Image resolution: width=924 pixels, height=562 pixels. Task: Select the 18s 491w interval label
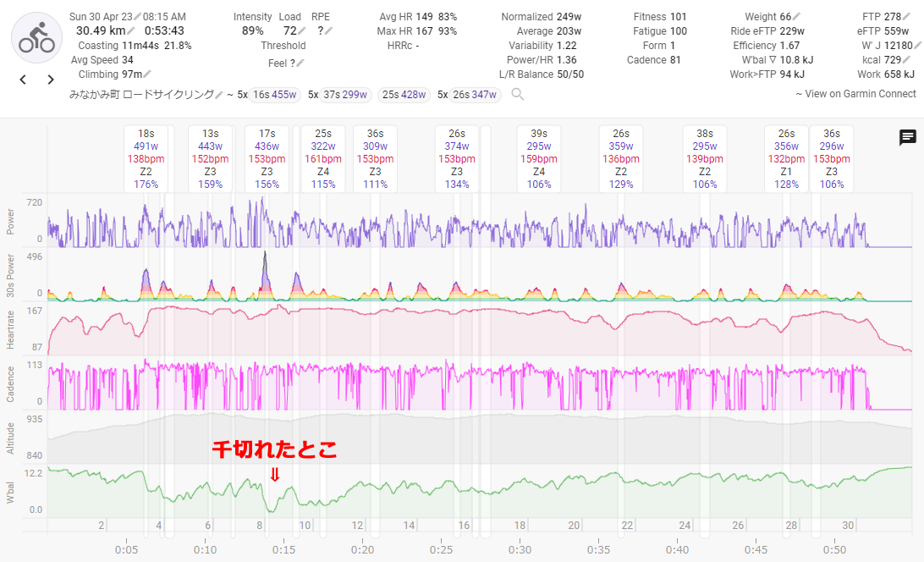click(x=146, y=159)
